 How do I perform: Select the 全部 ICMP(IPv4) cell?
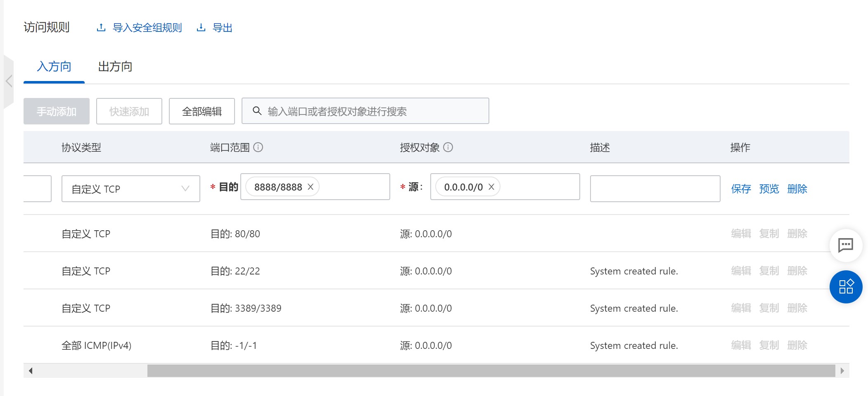point(97,346)
